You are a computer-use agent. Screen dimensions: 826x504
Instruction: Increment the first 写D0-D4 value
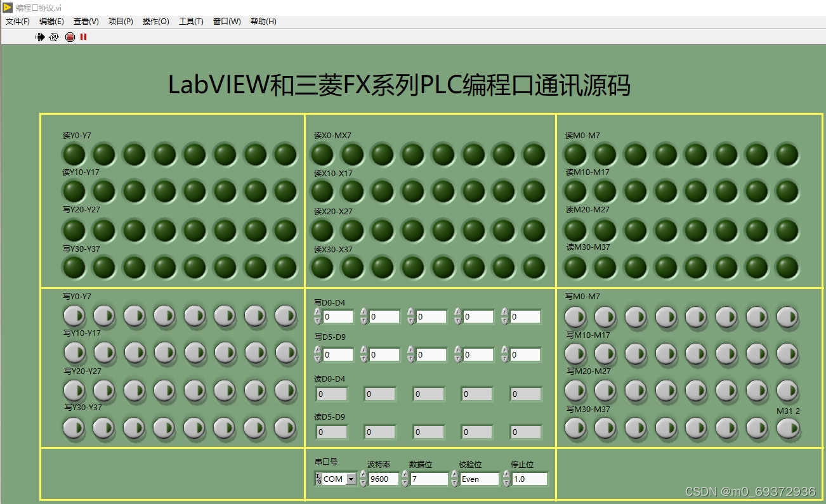pyautogui.click(x=318, y=312)
